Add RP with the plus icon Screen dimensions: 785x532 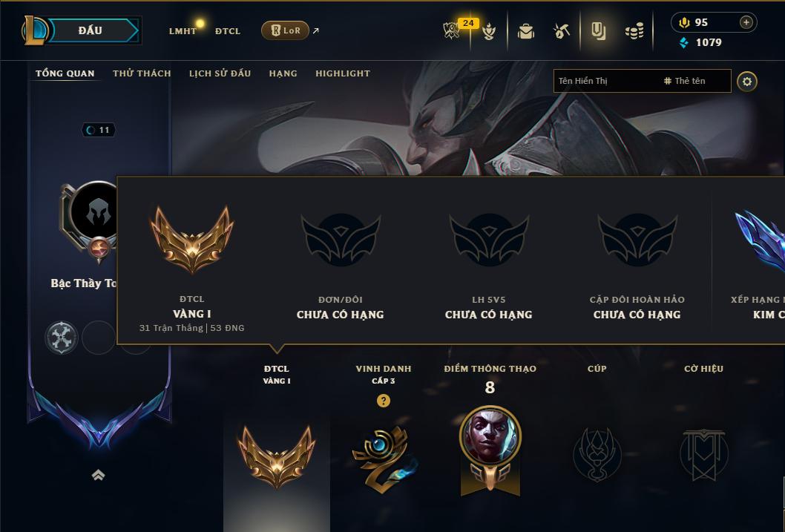point(746,22)
